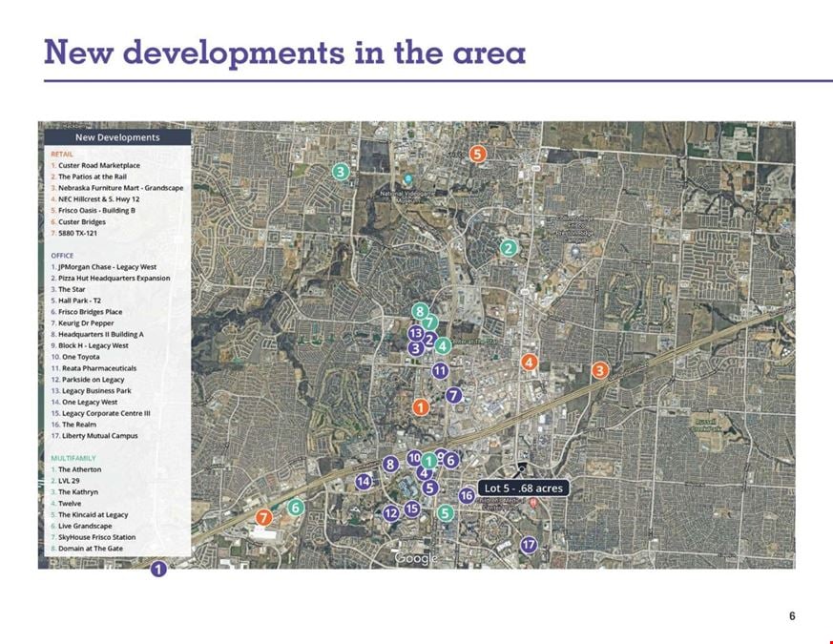Select green multifamily marker 8
Viewport: 833px width, 644px height.
420,311
